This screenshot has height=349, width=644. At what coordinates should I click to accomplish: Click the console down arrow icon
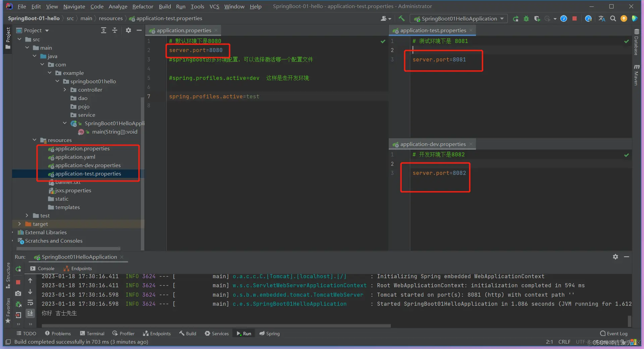[x=30, y=292]
